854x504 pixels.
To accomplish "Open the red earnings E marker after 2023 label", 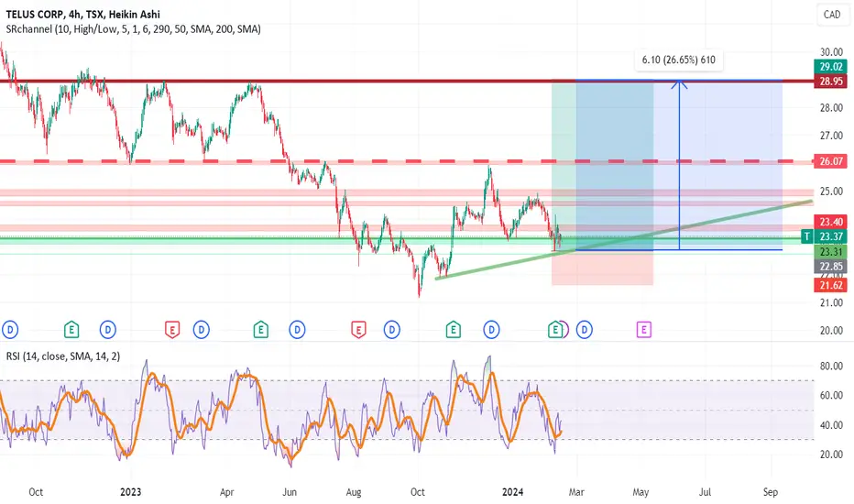I will pos(172,330).
